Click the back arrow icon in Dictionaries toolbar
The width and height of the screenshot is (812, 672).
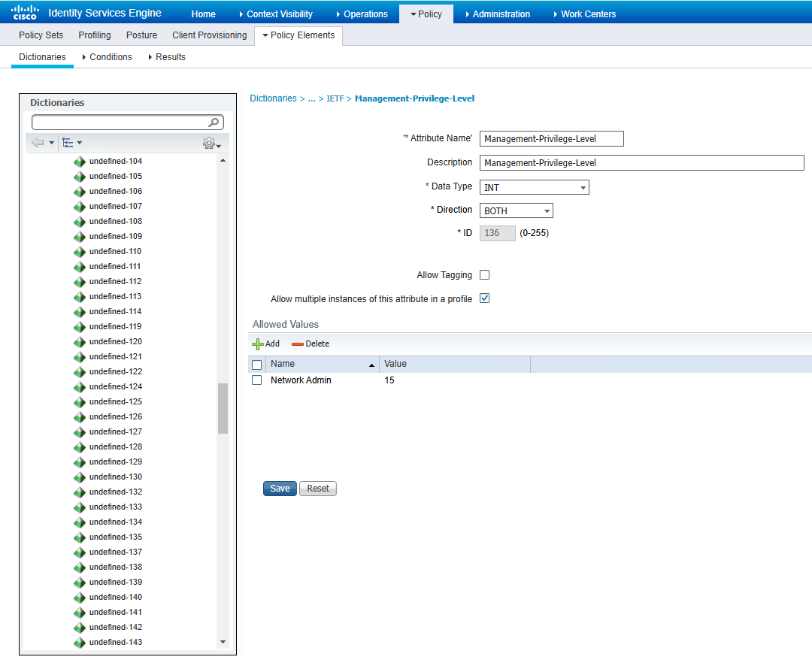tap(38, 143)
